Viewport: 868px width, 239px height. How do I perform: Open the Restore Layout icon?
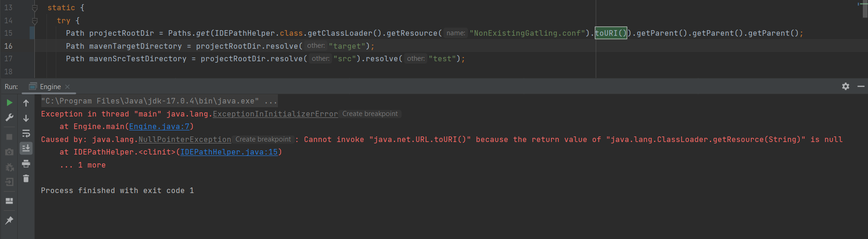click(x=9, y=201)
